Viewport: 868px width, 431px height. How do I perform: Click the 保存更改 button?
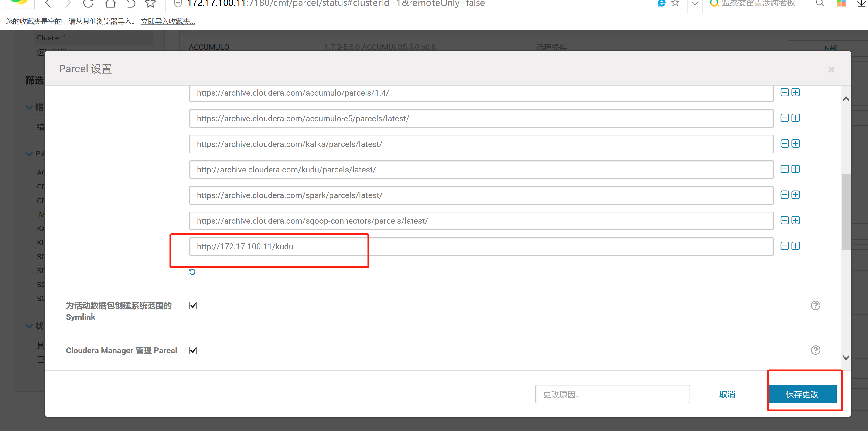pyautogui.click(x=802, y=394)
